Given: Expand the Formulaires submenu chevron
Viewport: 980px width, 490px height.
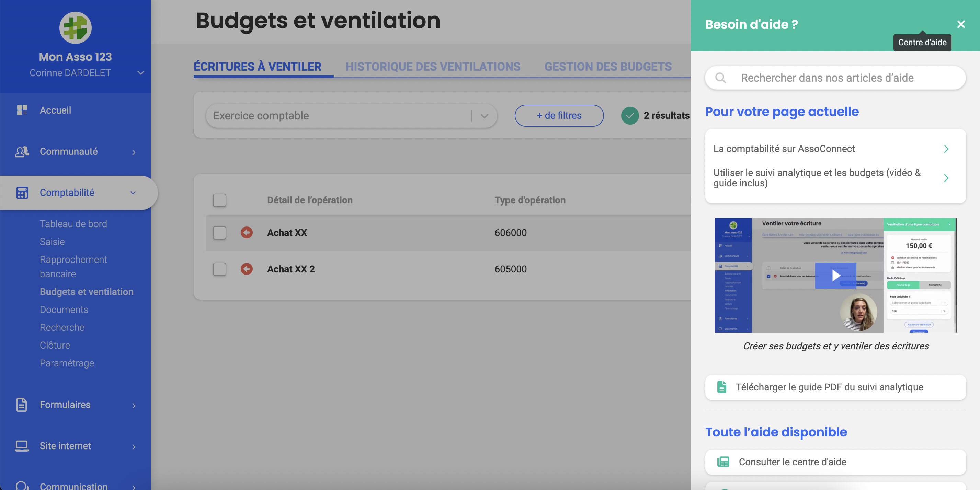Looking at the screenshot, I should pyautogui.click(x=134, y=406).
